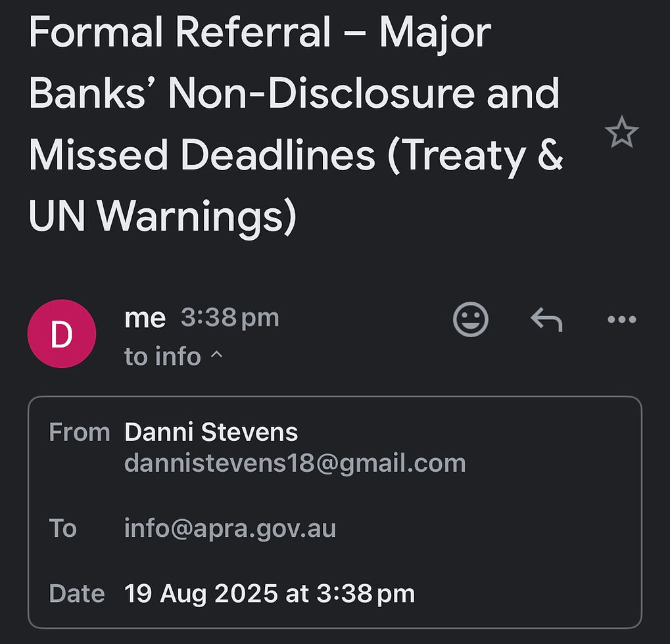This screenshot has width=670, height=644.
Task: Tap the "Date" field label
Action: tap(77, 593)
